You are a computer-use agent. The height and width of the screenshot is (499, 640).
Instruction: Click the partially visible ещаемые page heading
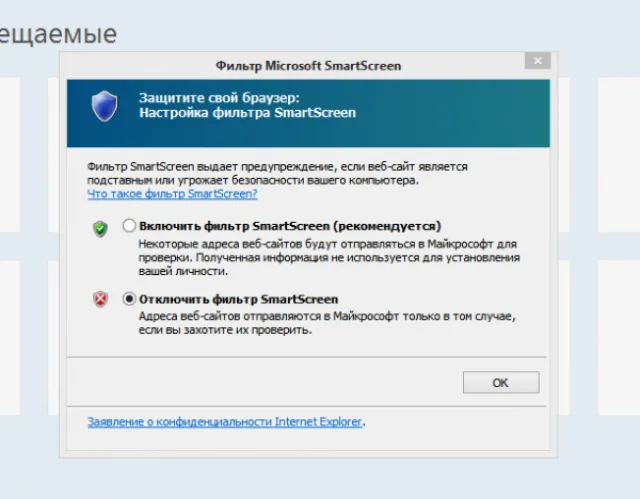tap(58, 34)
